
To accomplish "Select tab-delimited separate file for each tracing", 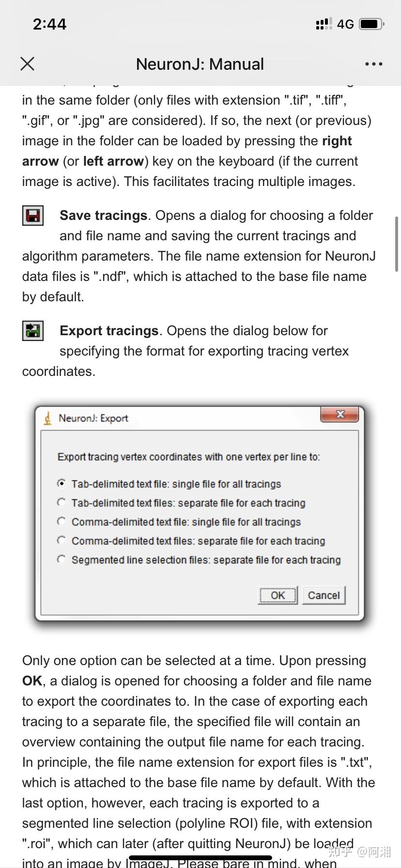I will coord(62,502).
